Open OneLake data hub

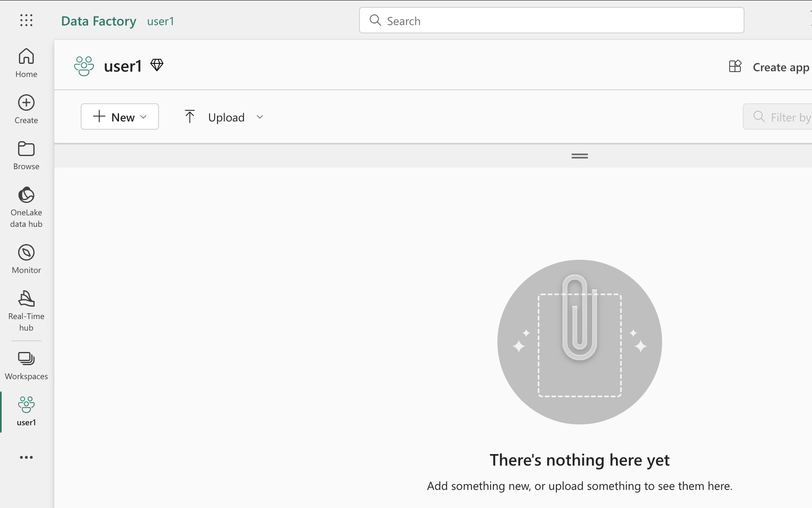coord(26,206)
